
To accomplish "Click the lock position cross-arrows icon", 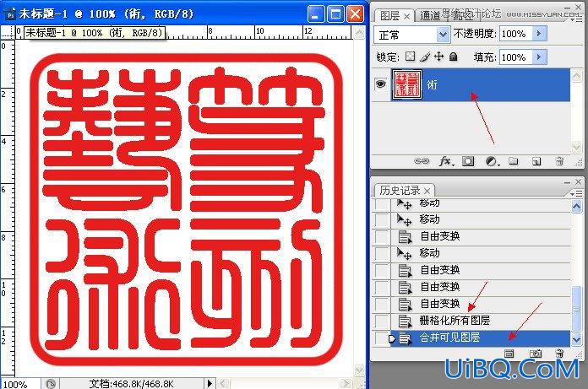I will coord(438,57).
